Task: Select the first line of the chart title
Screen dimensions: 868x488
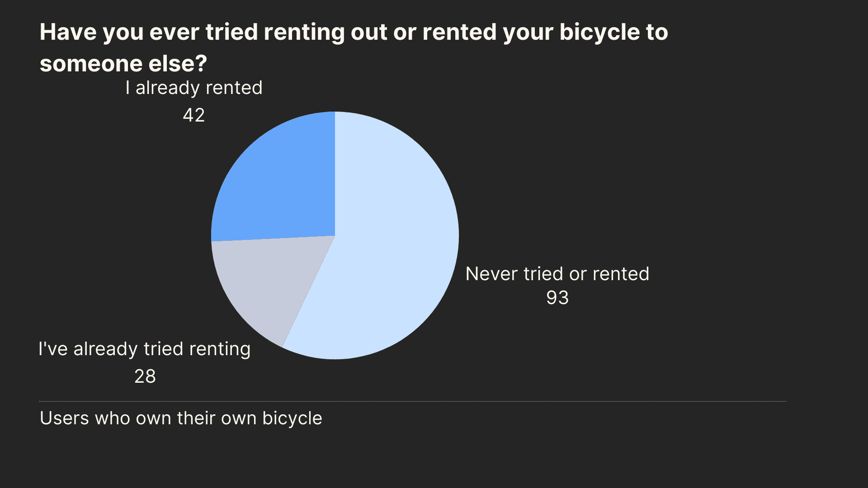Action: tap(354, 33)
